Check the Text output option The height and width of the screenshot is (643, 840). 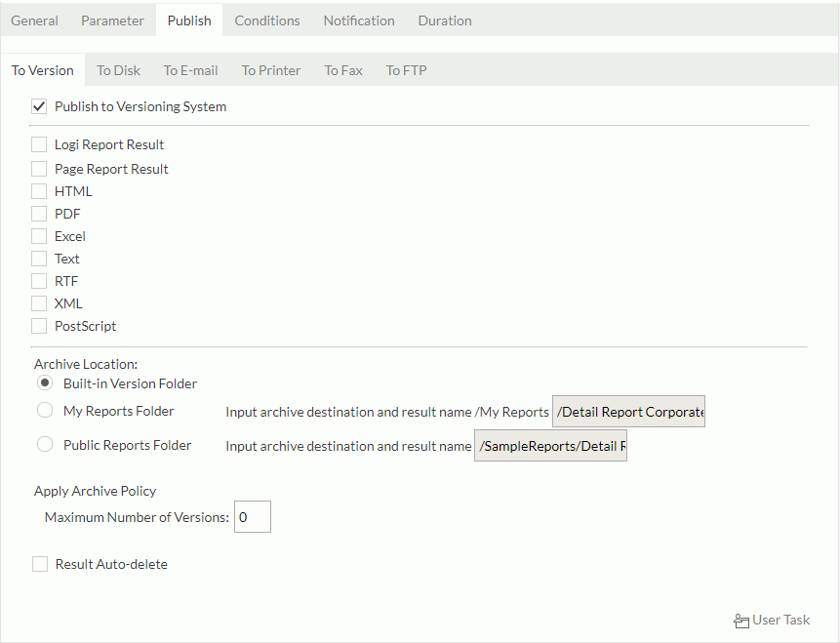(x=39, y=258)
